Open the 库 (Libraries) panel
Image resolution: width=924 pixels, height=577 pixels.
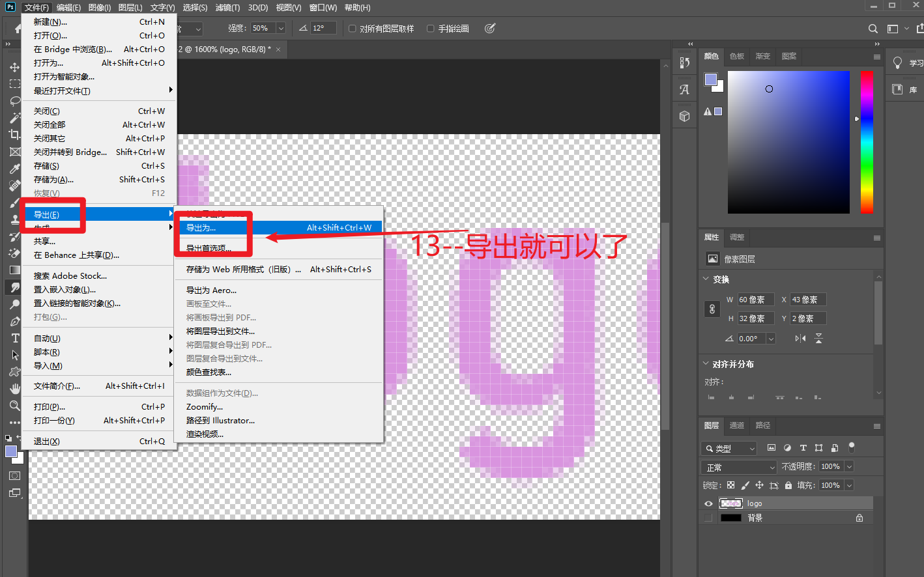tap(905, 89)
